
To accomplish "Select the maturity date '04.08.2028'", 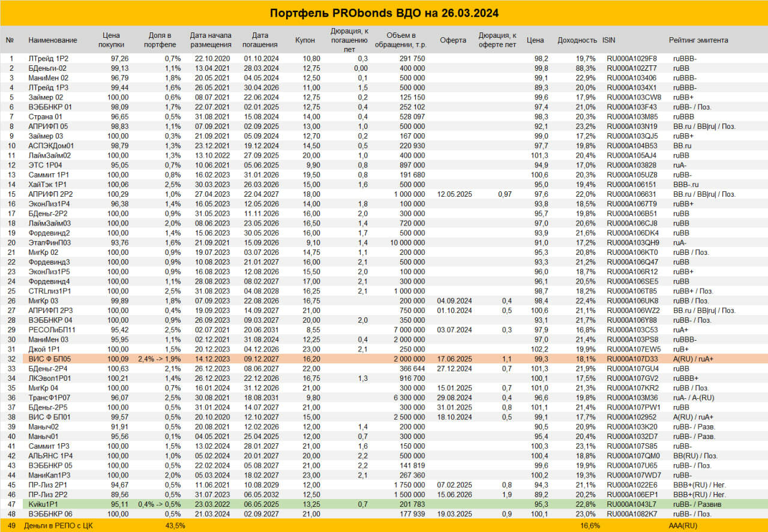I will point(261,290).
